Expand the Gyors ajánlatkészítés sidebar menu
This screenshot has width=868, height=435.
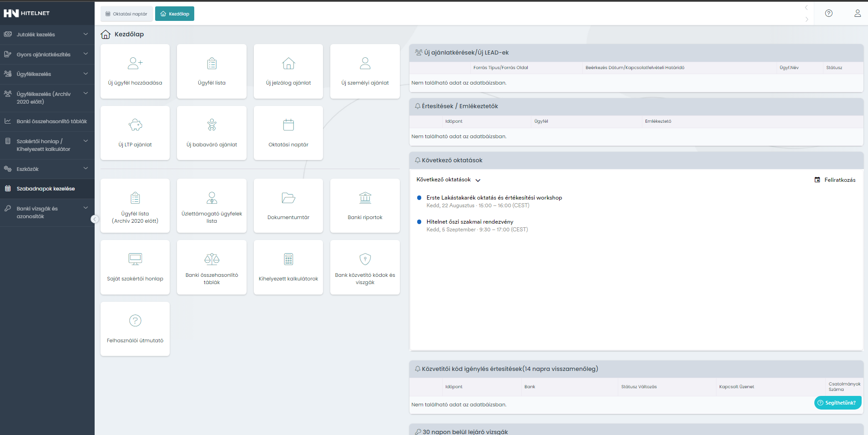(x=86, y=54)
